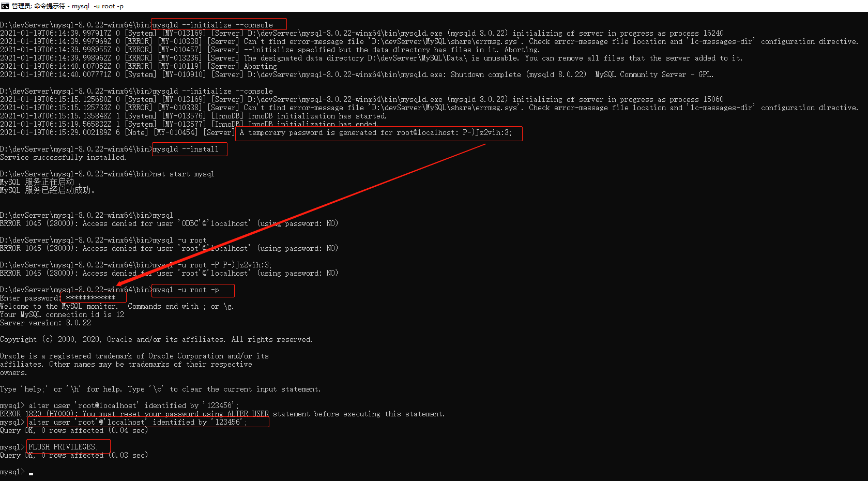Click the temporary password 'P-)Jz2vih:3;' message
Viewport: 868px width, 481px height.
[376, 132]
